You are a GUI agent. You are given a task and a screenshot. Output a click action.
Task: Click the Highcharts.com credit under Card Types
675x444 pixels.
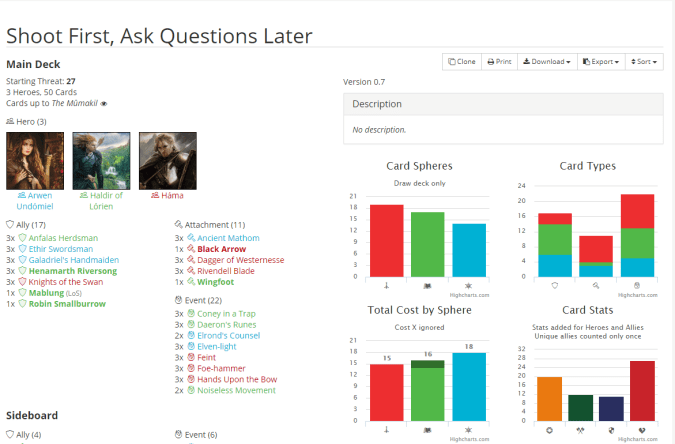pyautogui.click(x=637, y=295)
